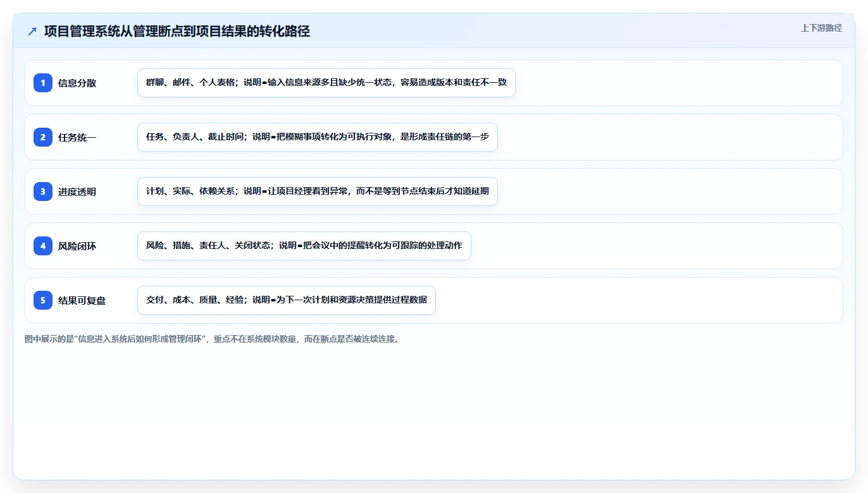Select step badge 1 for 信息分散
Screen dimensions: 868x493
[43, 83]
